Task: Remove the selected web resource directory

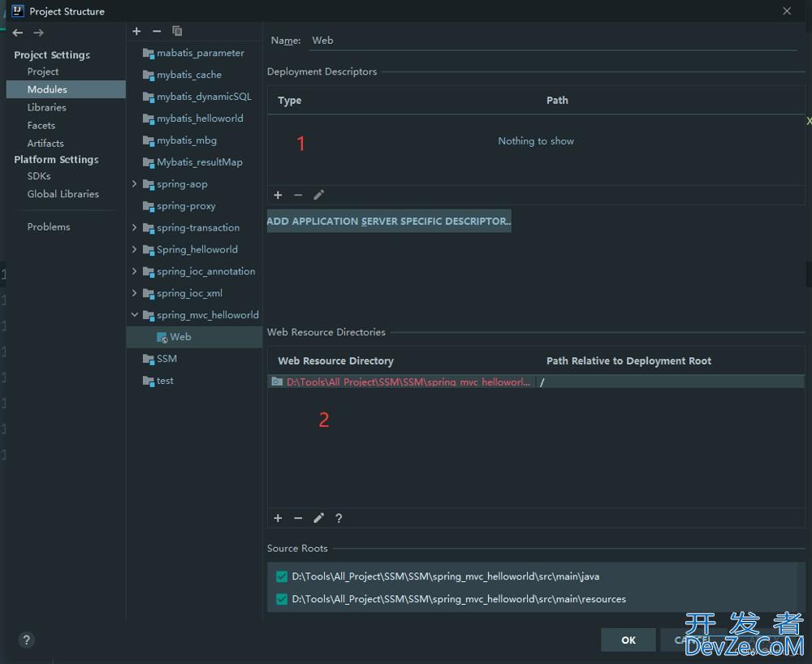Action: (x=298, y=518)
